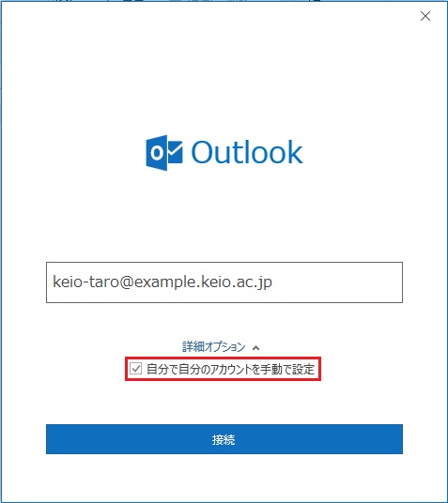The width and height of the screenshot is (448, 503).
Task: Click the upward chevron beside 詳細オプション
Action: (255, 348)
